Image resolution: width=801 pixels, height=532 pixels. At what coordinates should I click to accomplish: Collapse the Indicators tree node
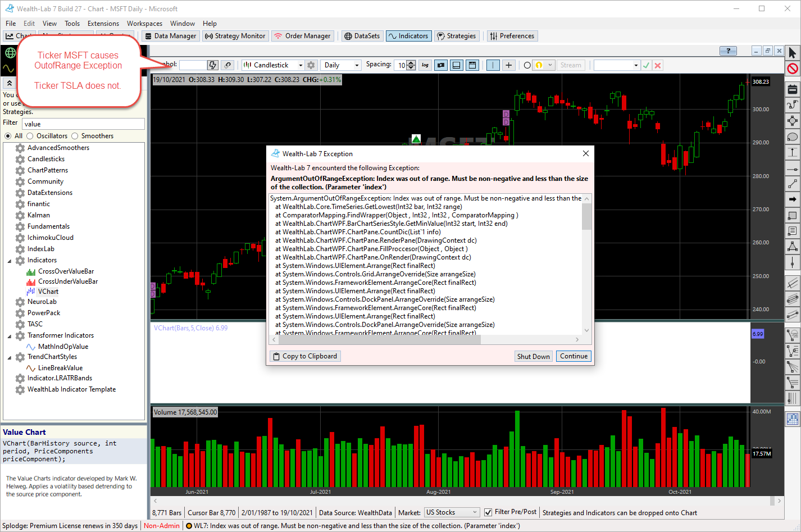click(10, 261)
